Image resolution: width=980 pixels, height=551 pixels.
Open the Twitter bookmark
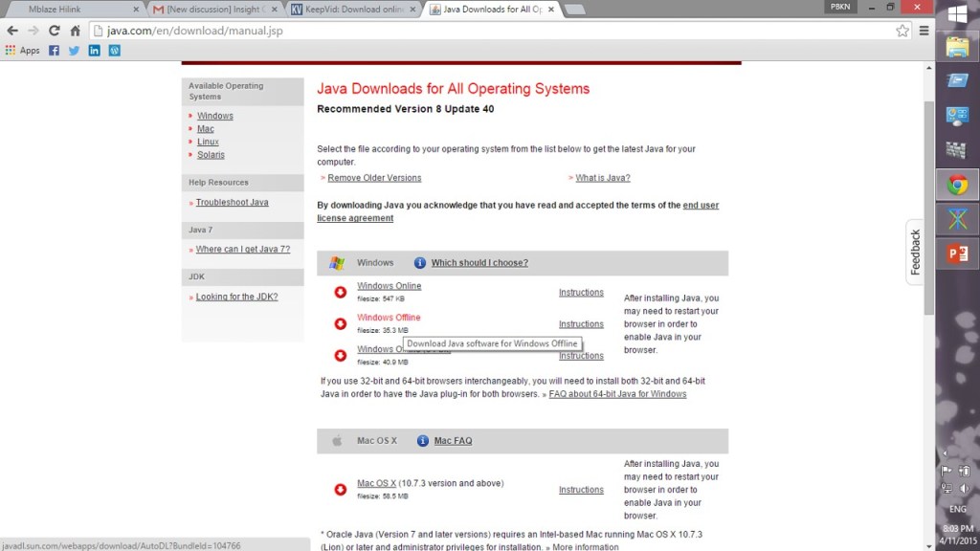pyautogui.click(x=74, y=50)
